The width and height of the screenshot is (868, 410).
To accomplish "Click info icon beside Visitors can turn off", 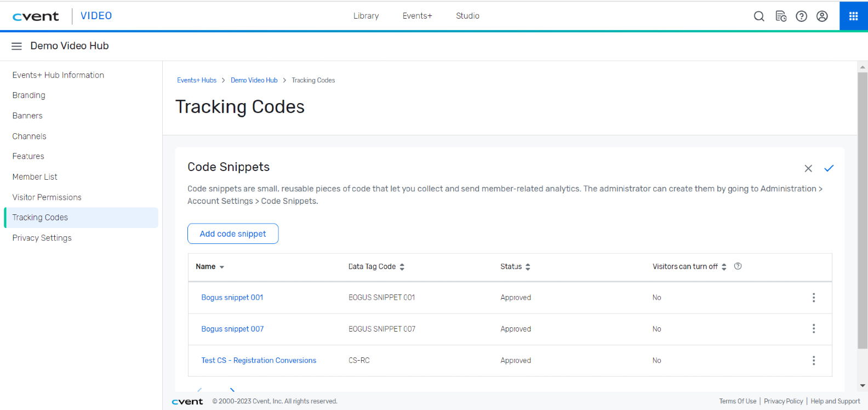I will coord(738,266).
